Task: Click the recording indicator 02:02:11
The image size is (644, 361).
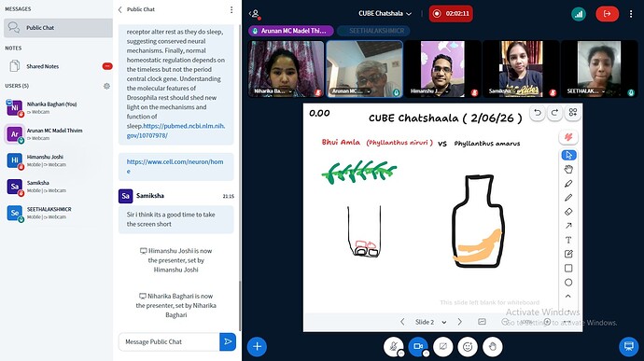Action: (451, 14)
